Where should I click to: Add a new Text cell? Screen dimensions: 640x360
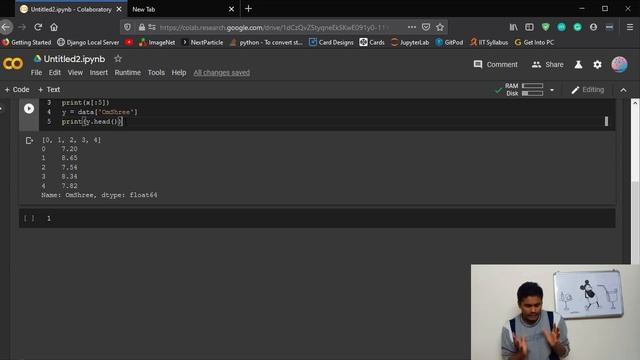[49, 89]
